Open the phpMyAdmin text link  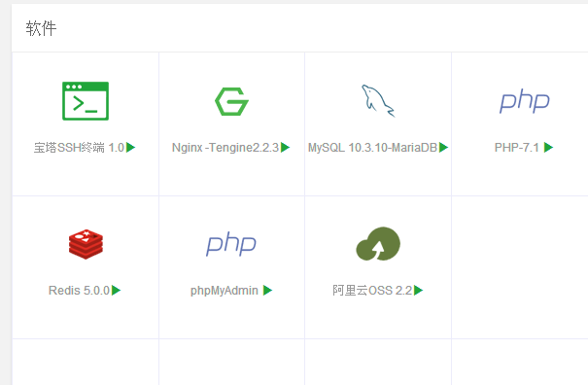pos(225,291)
